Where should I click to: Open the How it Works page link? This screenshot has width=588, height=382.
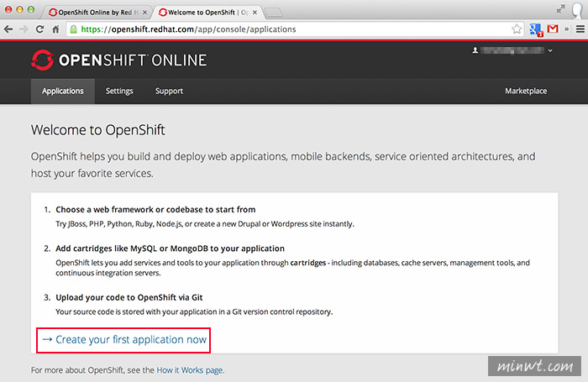[190, 370]
